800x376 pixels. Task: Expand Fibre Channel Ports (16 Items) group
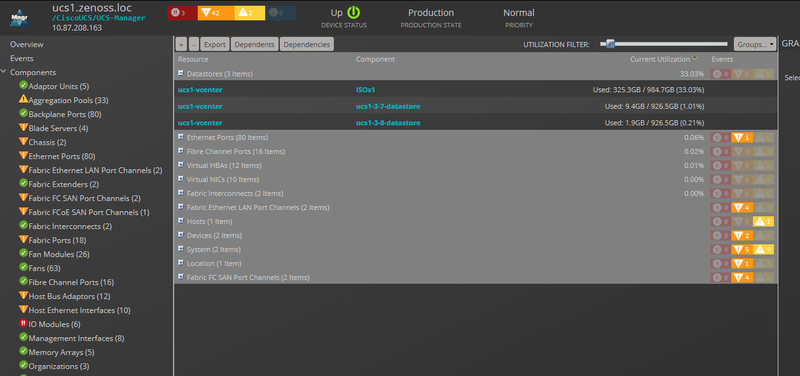[x=181, y=152]
